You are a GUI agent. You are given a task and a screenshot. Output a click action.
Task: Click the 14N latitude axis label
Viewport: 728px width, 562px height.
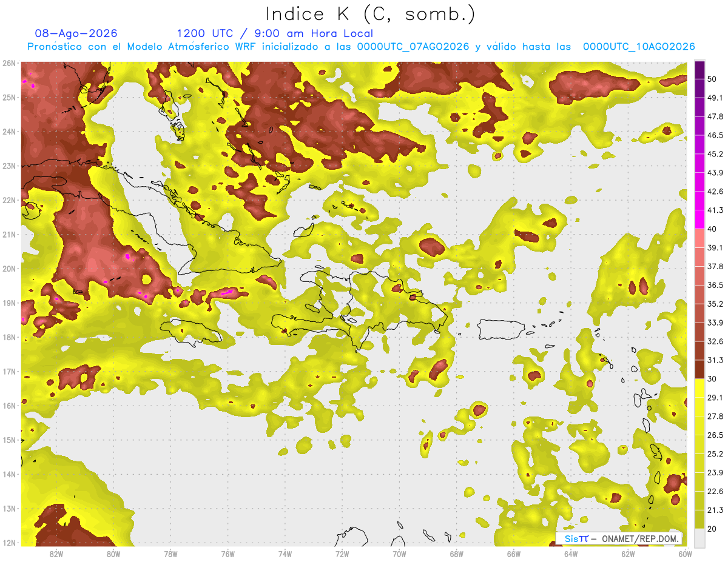pyautogui.click(x=9, y=474)
